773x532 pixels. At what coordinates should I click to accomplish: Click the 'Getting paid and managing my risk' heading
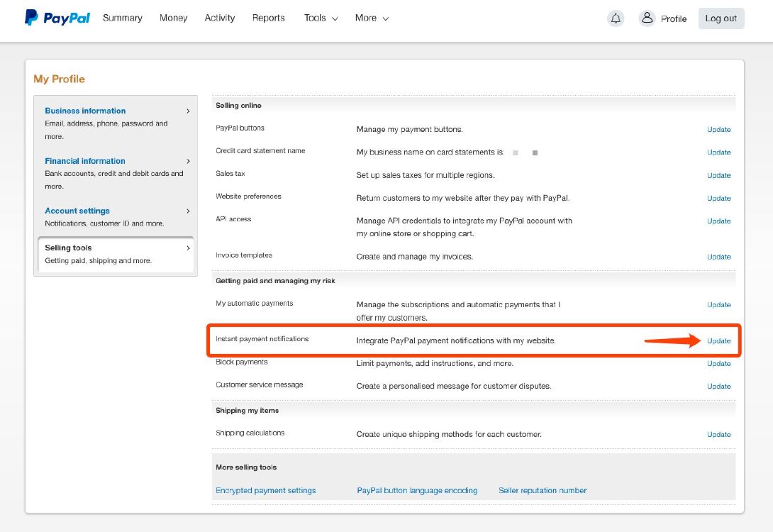276,281
